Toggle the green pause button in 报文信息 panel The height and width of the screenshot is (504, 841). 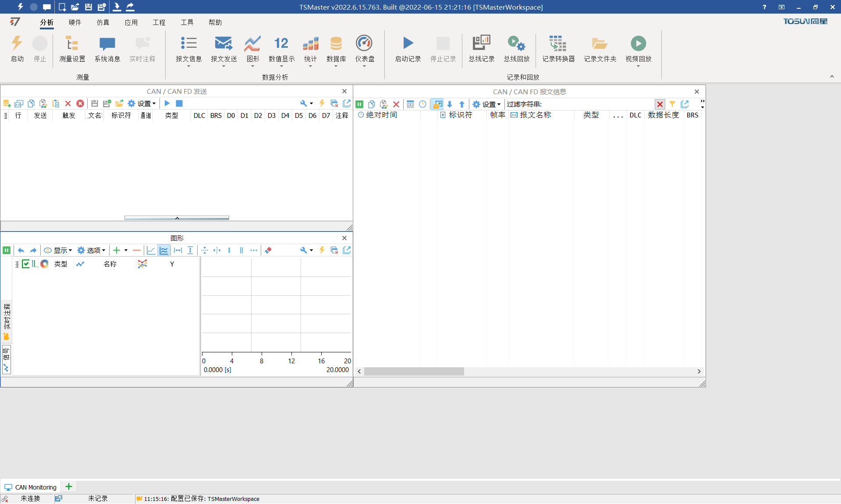[359, 104]
